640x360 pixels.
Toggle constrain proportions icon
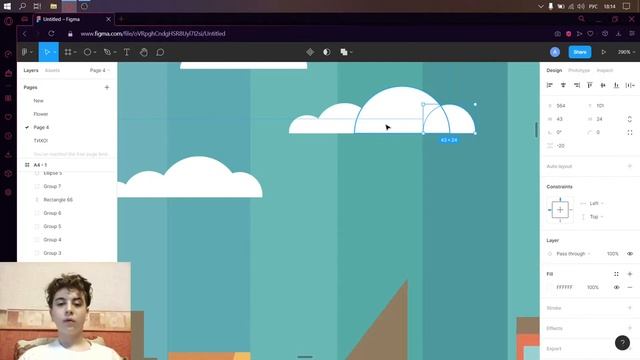pyautogui.click(x=629, y=119)
